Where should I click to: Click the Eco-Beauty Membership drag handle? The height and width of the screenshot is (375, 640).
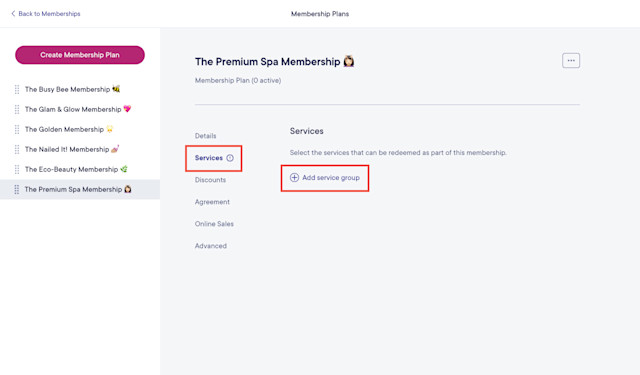tap(17, 169)
